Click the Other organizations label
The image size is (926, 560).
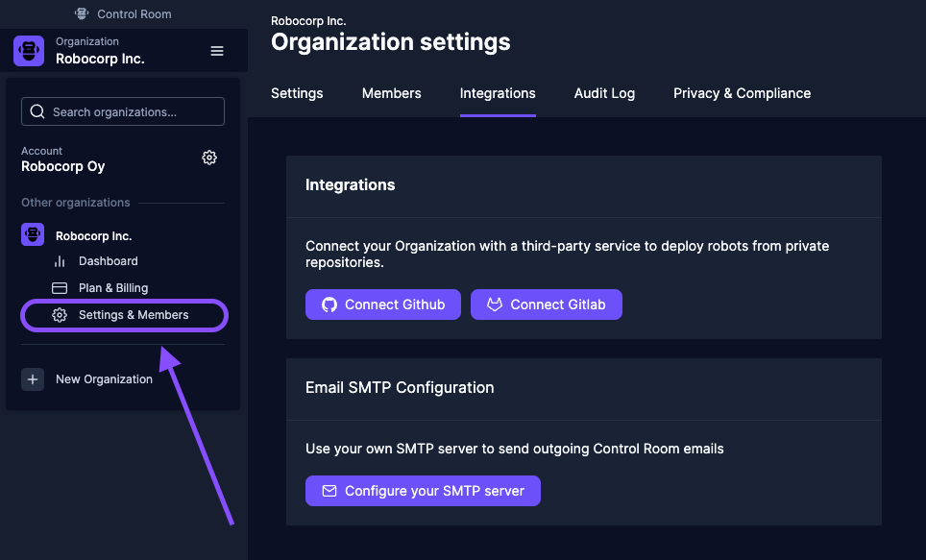(76, 202)
